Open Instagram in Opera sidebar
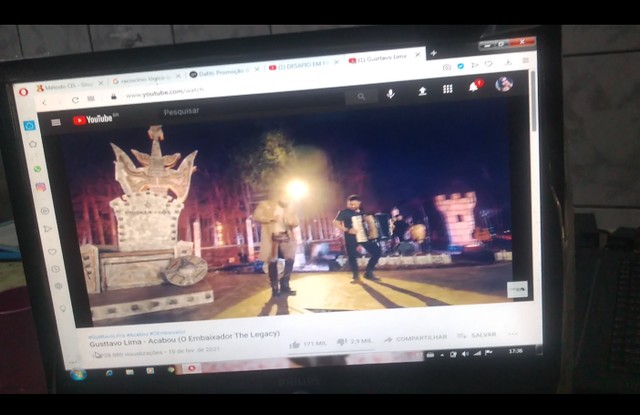The height and width of the screenshot is (415, 640). pyautogui.click(x=40, y=187)
